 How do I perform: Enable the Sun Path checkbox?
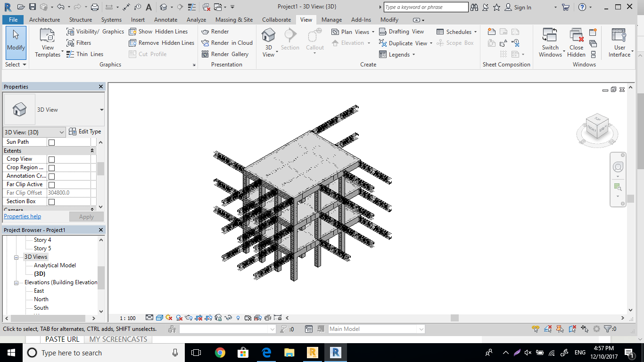[51, 141]
